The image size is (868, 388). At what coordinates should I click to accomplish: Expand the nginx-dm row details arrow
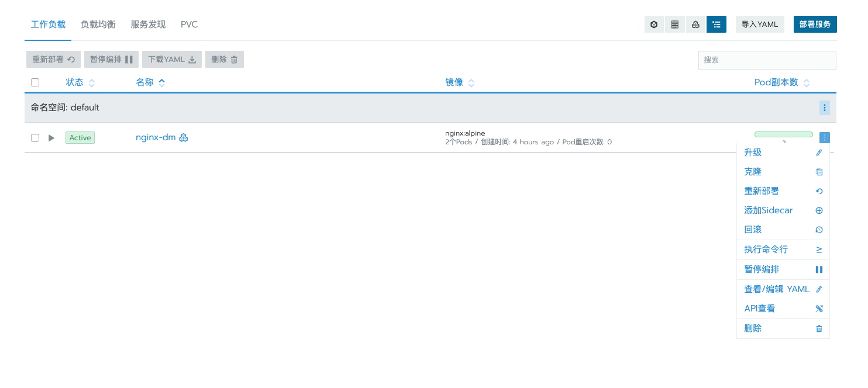(x=51, y=137)
